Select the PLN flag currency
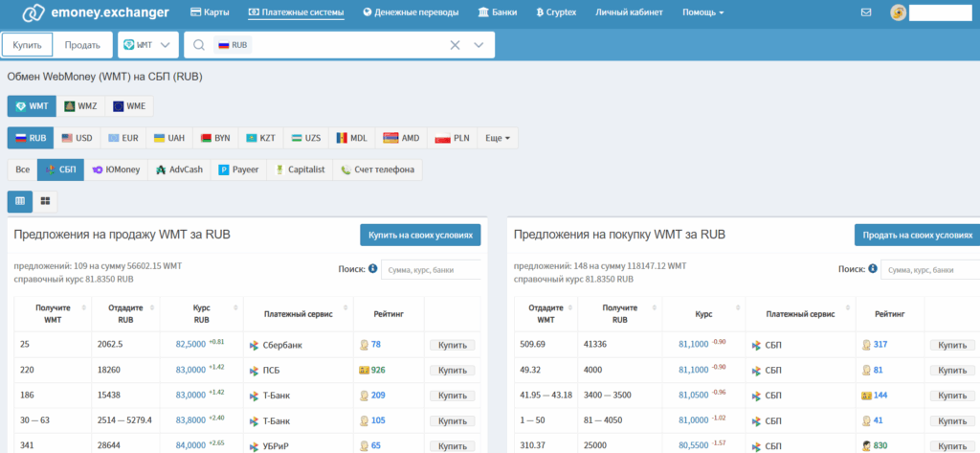 point(453,138)
